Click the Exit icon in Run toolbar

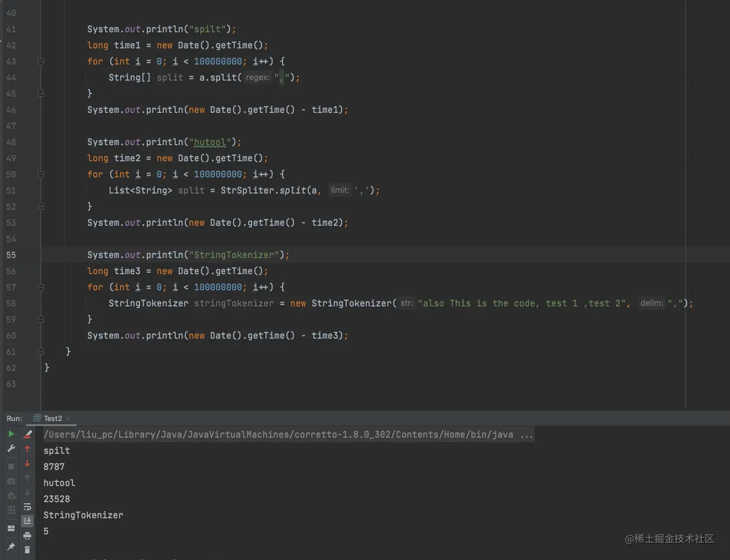(11, 509)
